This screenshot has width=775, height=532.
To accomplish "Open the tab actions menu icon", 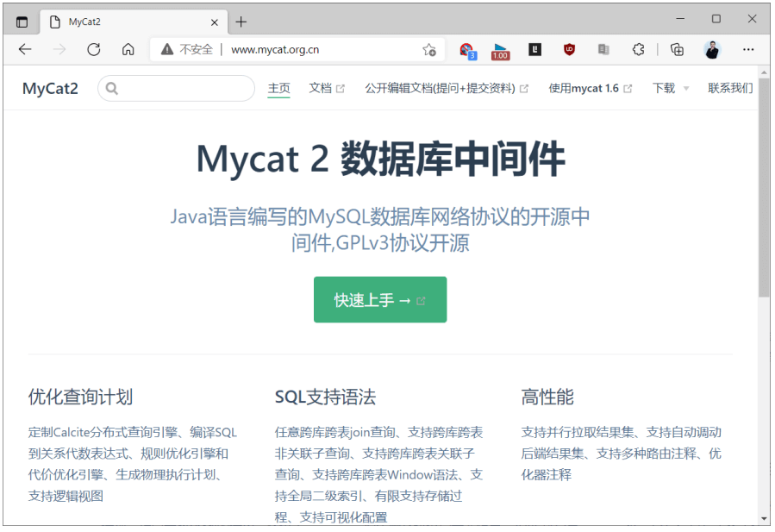I will (x=22, y=22).
